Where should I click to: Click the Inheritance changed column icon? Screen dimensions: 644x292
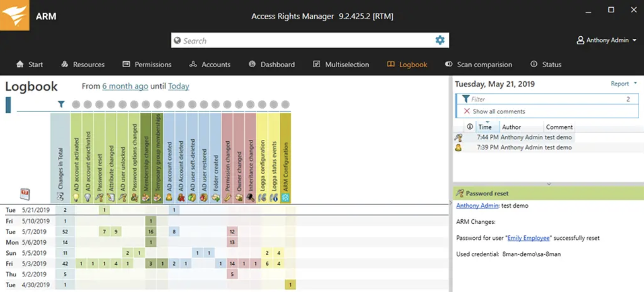250,197
